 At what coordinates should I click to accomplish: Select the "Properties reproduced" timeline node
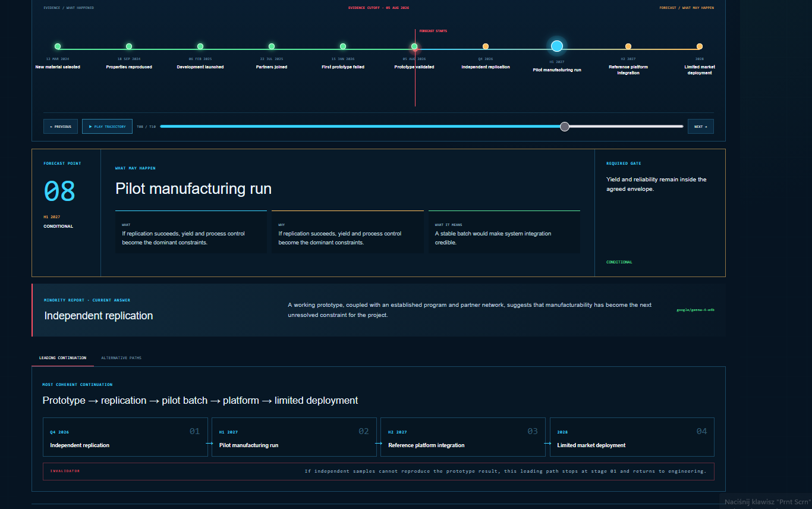(129, 46)
